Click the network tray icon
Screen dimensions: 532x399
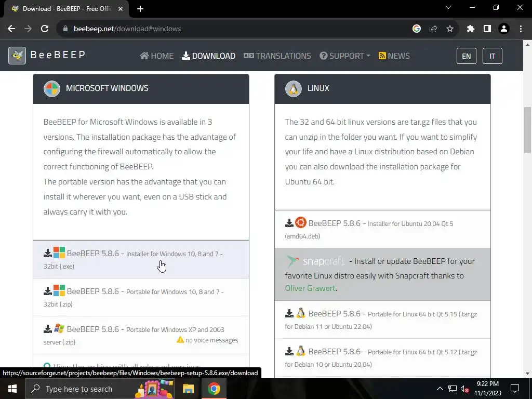[453, 389]
